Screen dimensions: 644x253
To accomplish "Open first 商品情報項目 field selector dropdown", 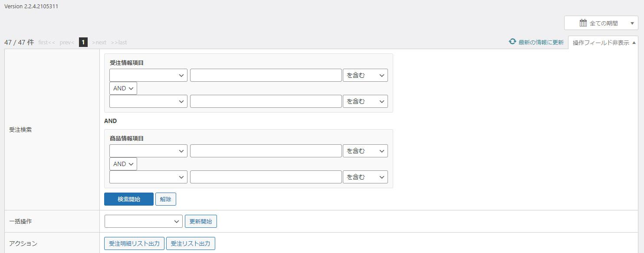I will (x=148, y=151).
